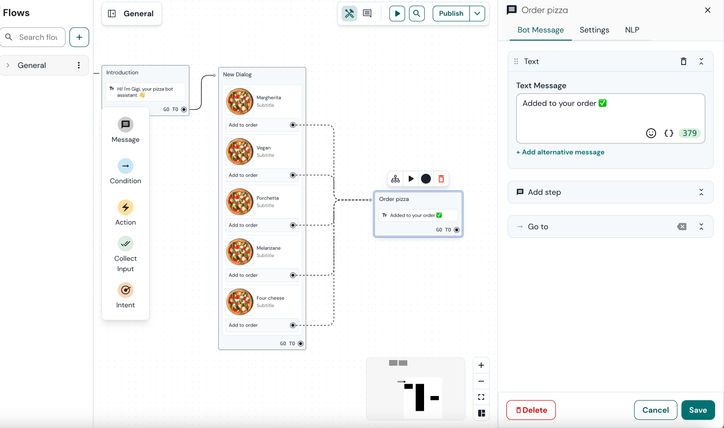Click the search magnifier button in toolbar
The image size is (724, 428).
[416, 13]
